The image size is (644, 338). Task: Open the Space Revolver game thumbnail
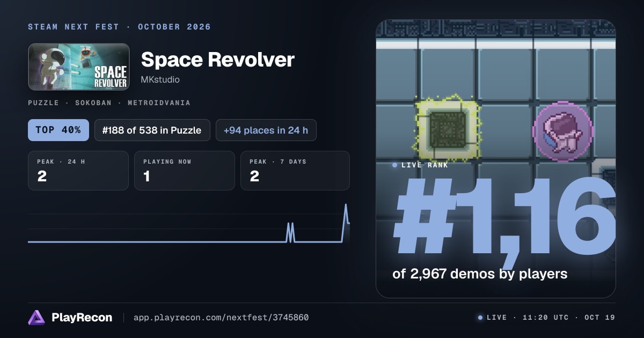(79, 67)
